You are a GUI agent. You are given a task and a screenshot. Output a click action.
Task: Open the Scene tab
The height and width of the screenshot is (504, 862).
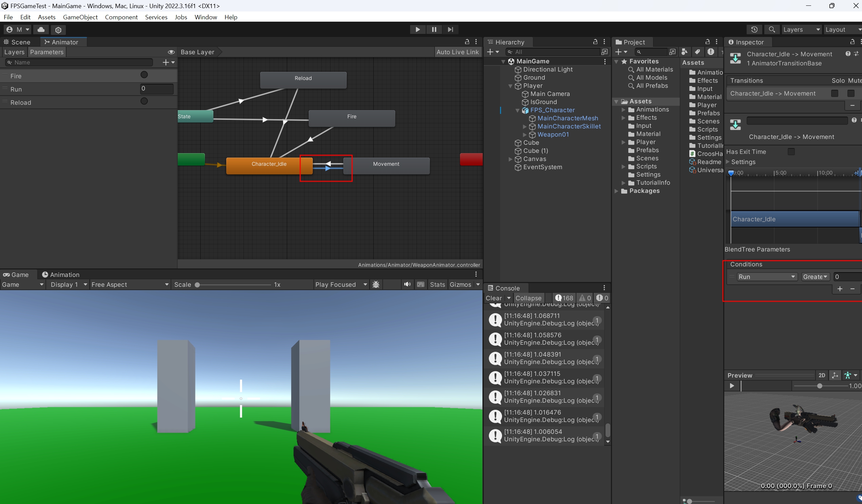pyautogui.click(x=17, y=42)
